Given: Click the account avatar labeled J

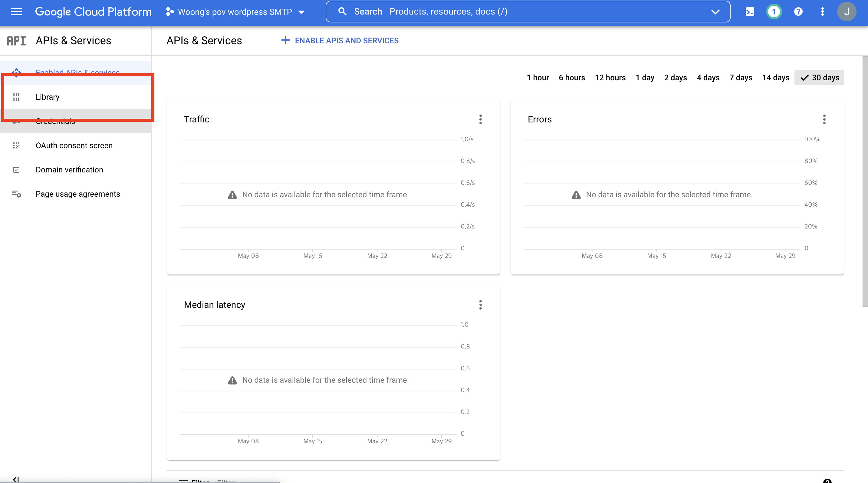Looking at the screenshot, I should click(846, 12).
